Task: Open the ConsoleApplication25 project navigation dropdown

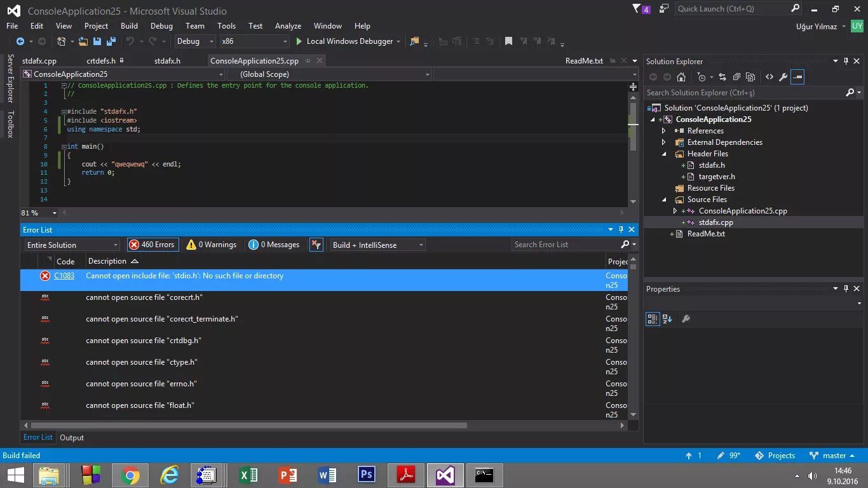Action: 123,74
